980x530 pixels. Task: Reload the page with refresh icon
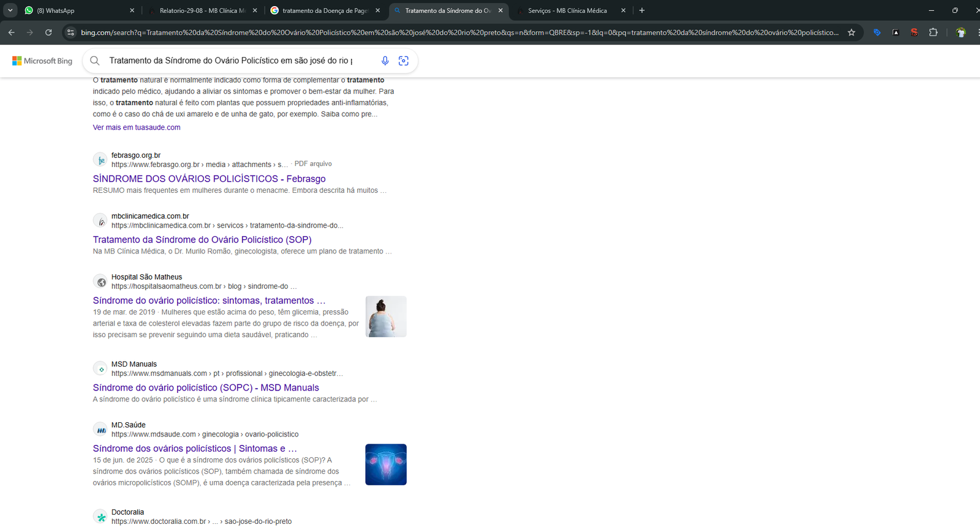[48, 32]
